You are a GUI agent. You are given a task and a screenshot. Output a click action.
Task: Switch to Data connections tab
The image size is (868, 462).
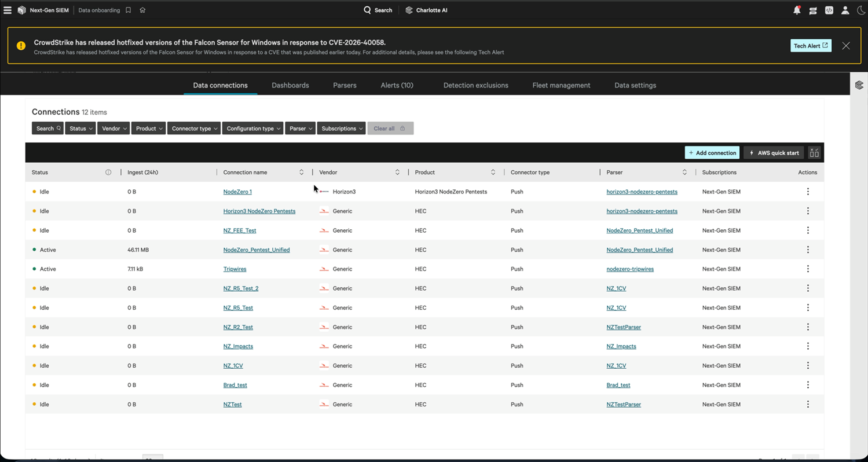(220, 85)
